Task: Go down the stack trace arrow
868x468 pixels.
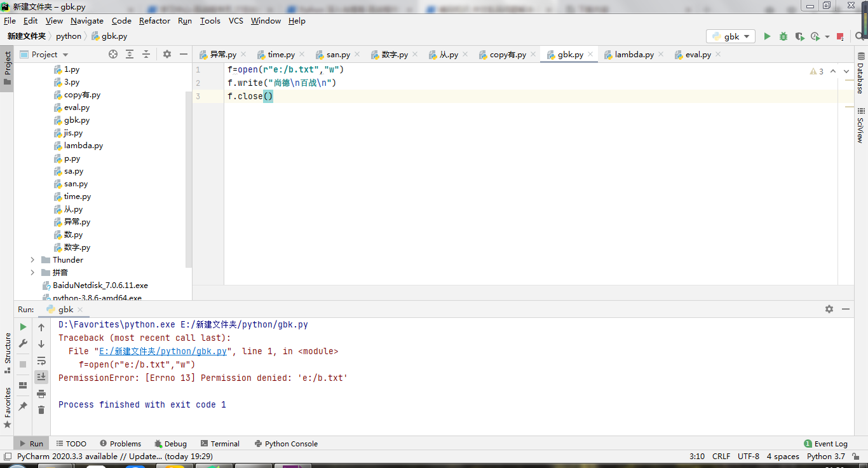Action: tap(41, 343)
